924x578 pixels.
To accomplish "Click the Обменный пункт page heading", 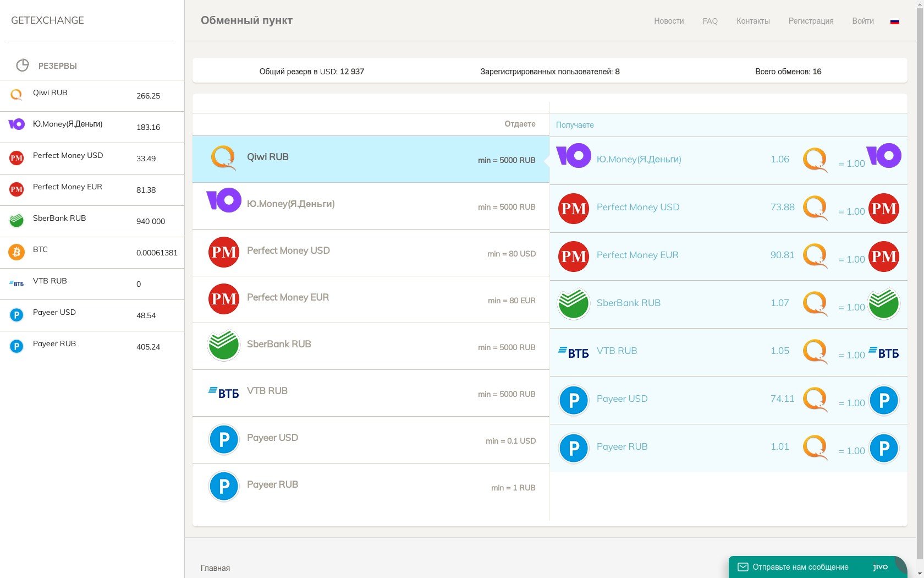I will pyautogui.click(x=246, y=20).
